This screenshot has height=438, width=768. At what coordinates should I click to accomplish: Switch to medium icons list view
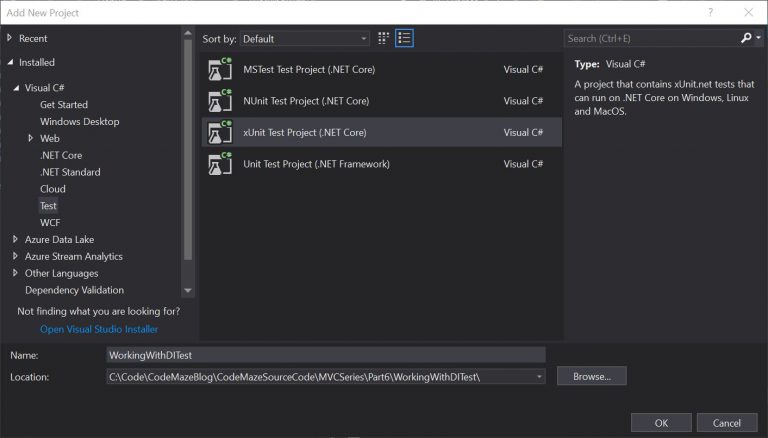click(404, 38)
